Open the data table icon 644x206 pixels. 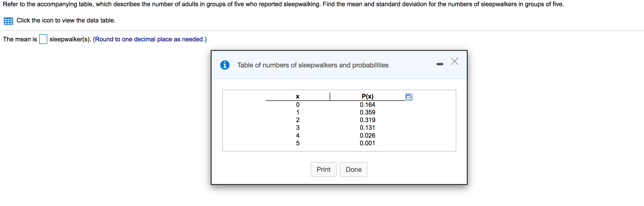[x=8, y=21]
